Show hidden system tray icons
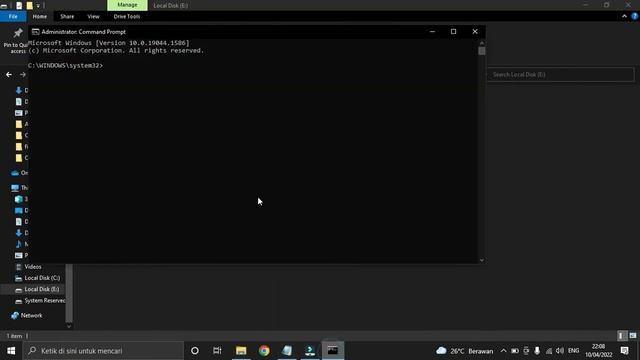This screenshot has width=640, height=360. pyautogui.click(x=503, y=351)
